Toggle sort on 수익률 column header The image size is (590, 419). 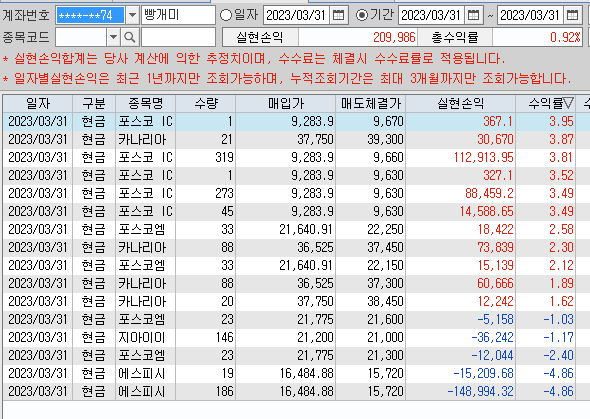coord(546,103)
